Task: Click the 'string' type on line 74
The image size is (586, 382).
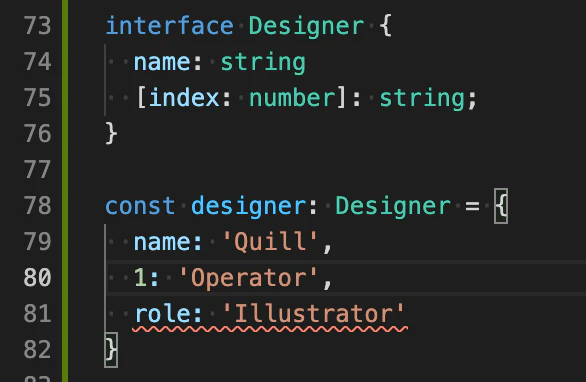Action: [x=263, y=63]
